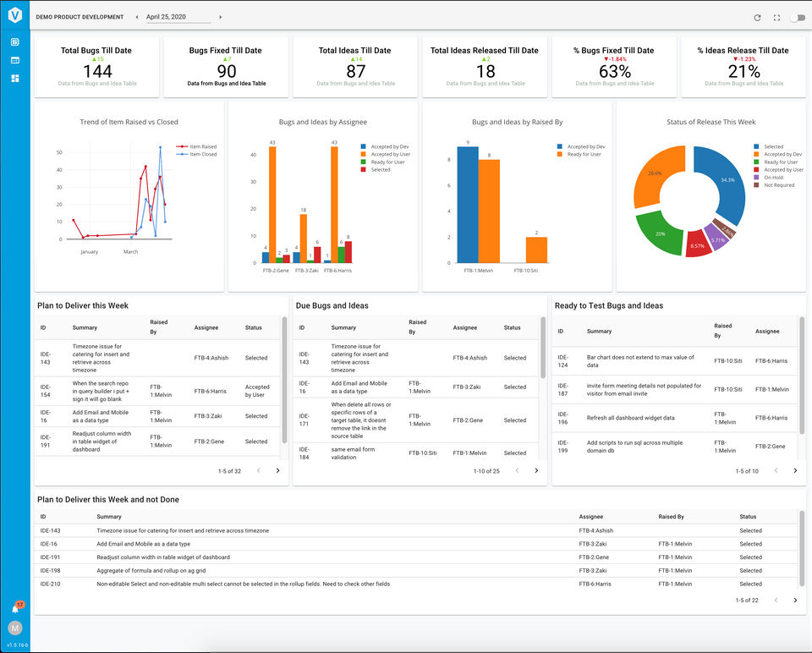Select IDE-154 row in Plan to Deliver this Week
812x653 pixels.
pos(157,391)
